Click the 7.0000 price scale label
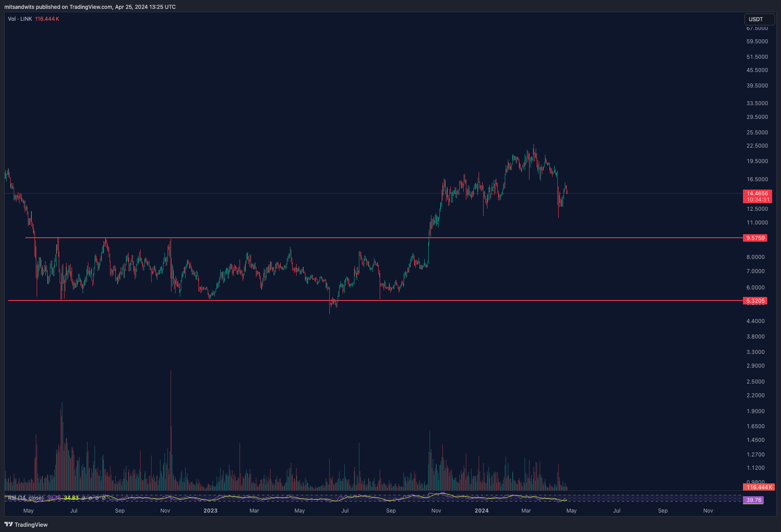This screenshot has width=781, height=532. (755, 271)
